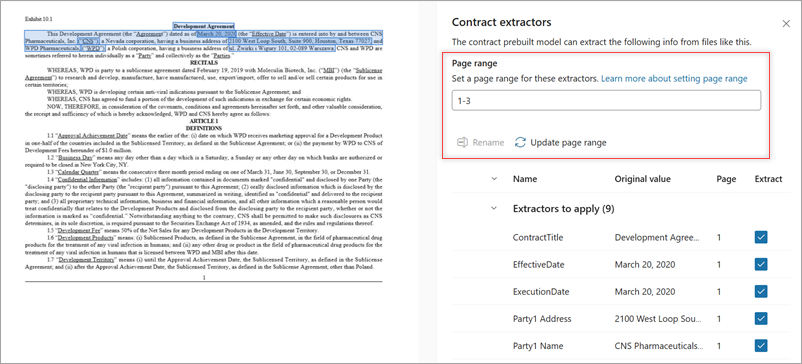802x364 pixels.
Task: Click the RECITALS heading in the document
Action: (204, 62)
